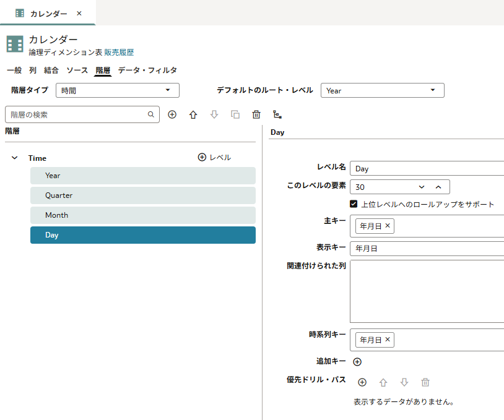Select the Month level row
Image resolution: width=504 pixels, height=420 pixels.
143,215
